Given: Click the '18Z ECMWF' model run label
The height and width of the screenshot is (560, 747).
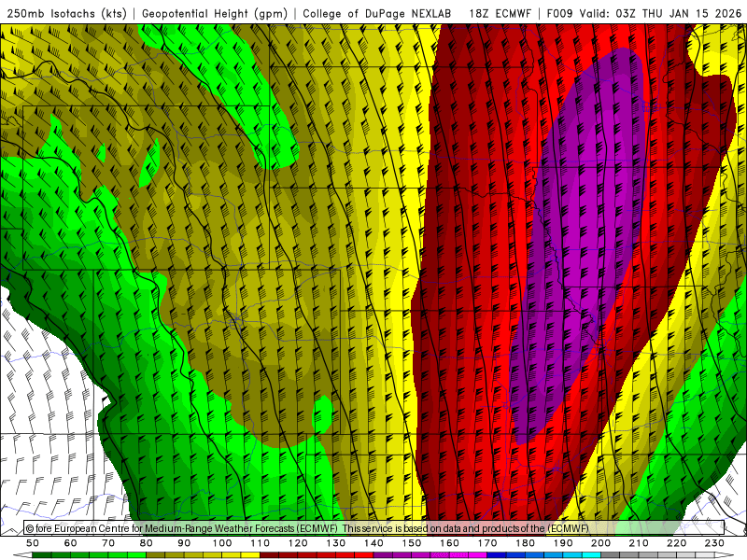Looking at the screenshot, I should pyautogui.click(x=500, y=14).
